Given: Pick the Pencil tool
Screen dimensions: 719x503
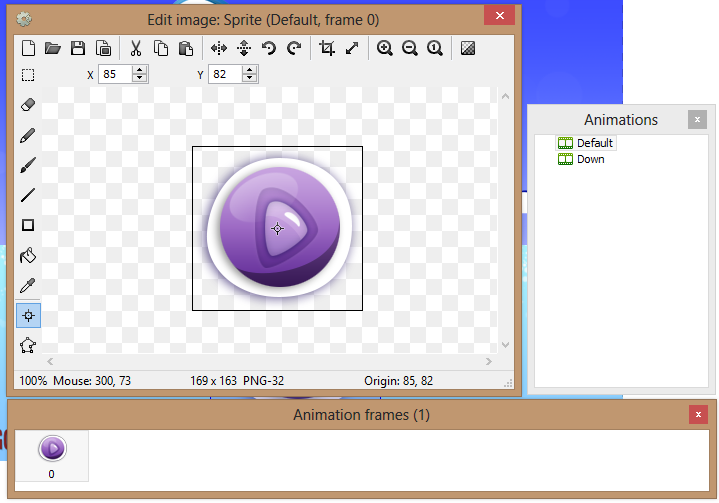Looking at the screenshot, I should tap(28, 135).
